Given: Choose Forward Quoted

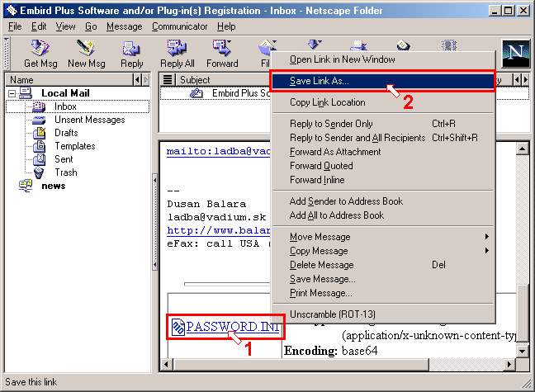Looking at the screenshot, I should [384, 166].
